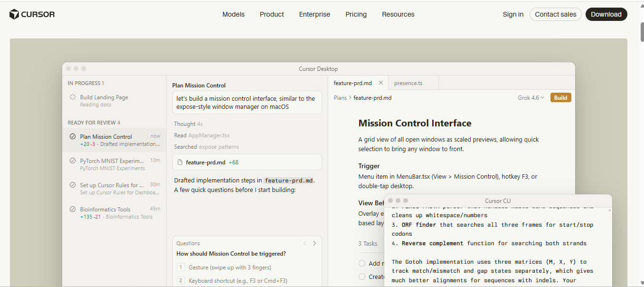Click the Sign in link
Screen dimensions: 644x287
coord(513,14)
